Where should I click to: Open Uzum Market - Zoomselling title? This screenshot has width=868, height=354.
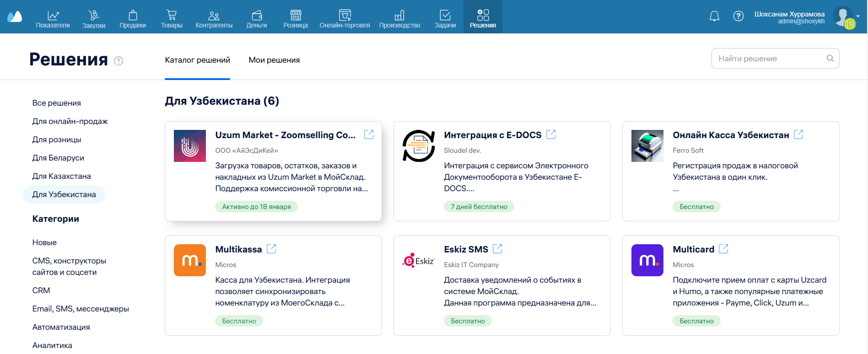pyautogui.click(x=286, y=135)
